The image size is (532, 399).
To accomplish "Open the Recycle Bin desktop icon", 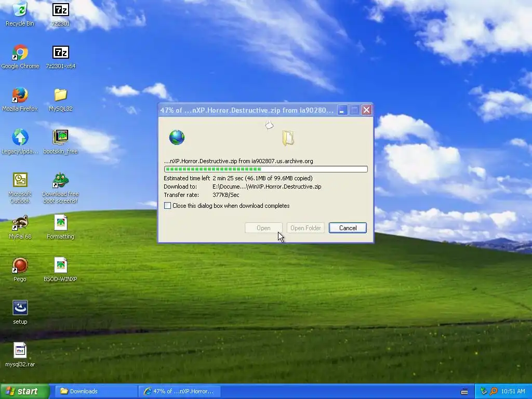I will tap(20, 14).
